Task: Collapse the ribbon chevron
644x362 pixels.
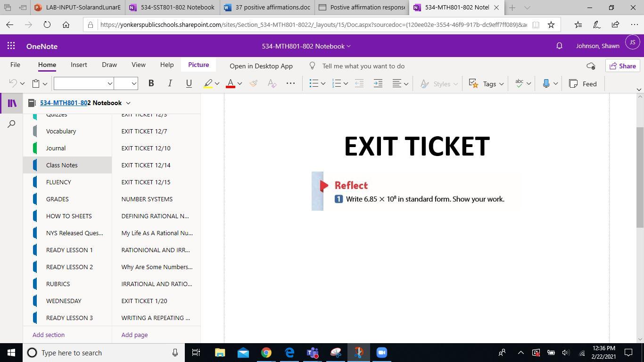Action: pos(639,89)
